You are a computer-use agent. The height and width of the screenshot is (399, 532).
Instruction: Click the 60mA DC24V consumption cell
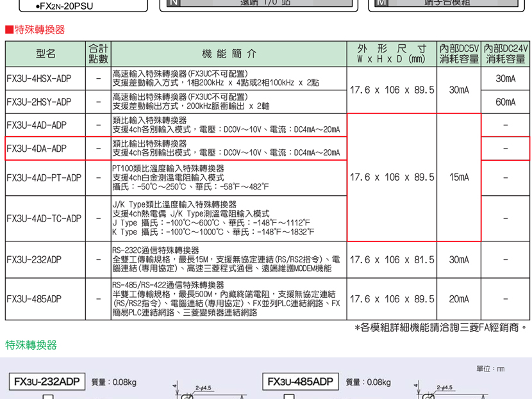click(506, 102)
